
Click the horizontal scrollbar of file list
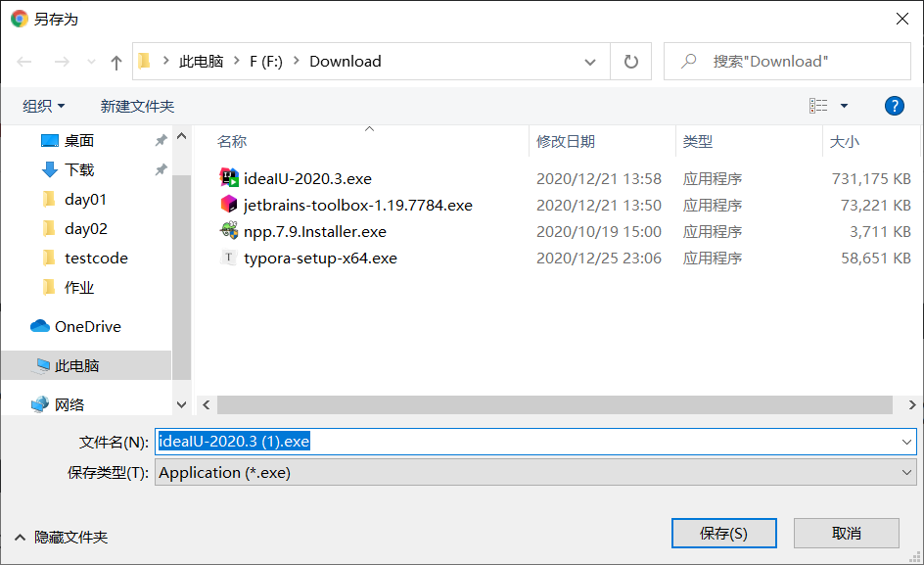pos(555,405)
